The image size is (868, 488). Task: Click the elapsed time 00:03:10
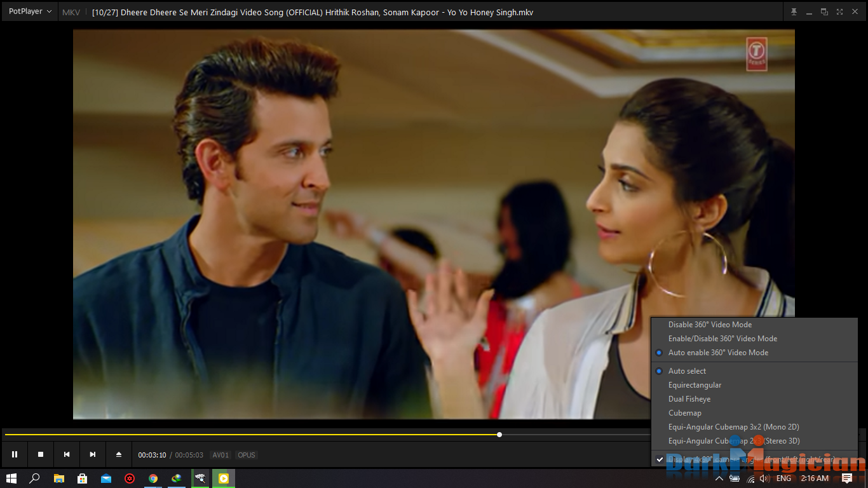tap(153, 455)
